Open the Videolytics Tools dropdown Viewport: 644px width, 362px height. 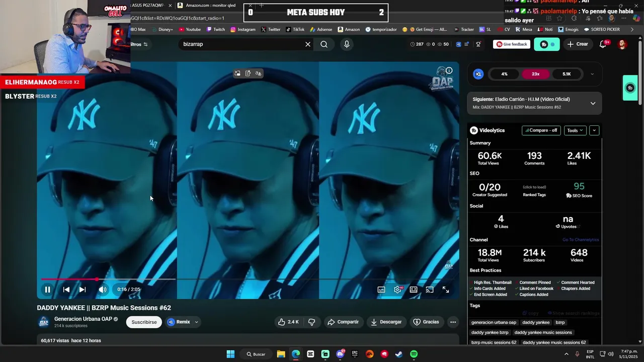coord(575,130)
